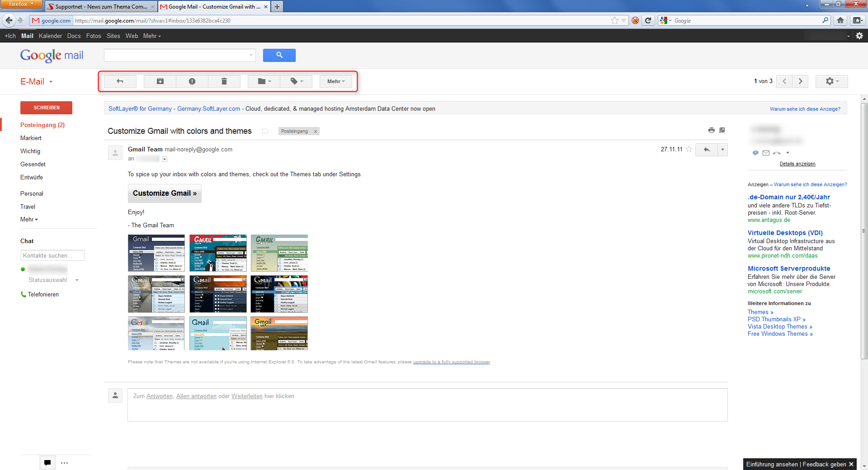Open Posteingang (2) folder
The height and width of the screenshot is (470, 868).
pyautogui.click(x=42, y=125)
